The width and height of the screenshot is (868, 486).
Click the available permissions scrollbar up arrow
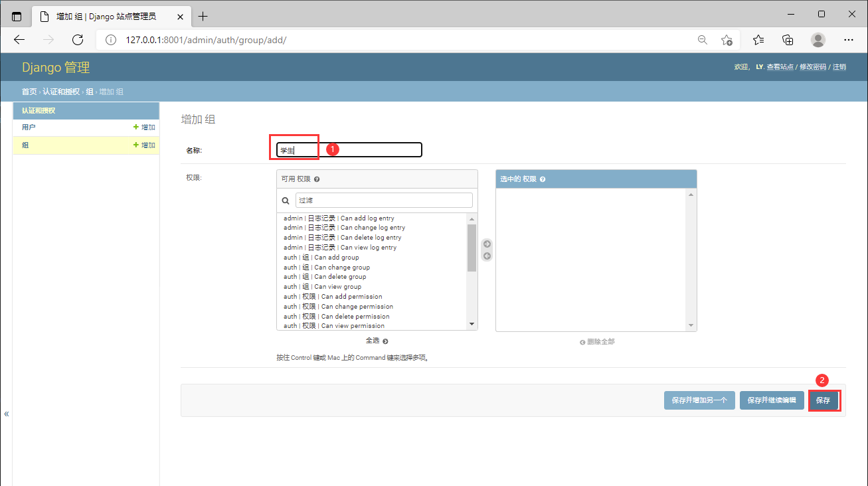pyautogui.click(x=472, y=219)
